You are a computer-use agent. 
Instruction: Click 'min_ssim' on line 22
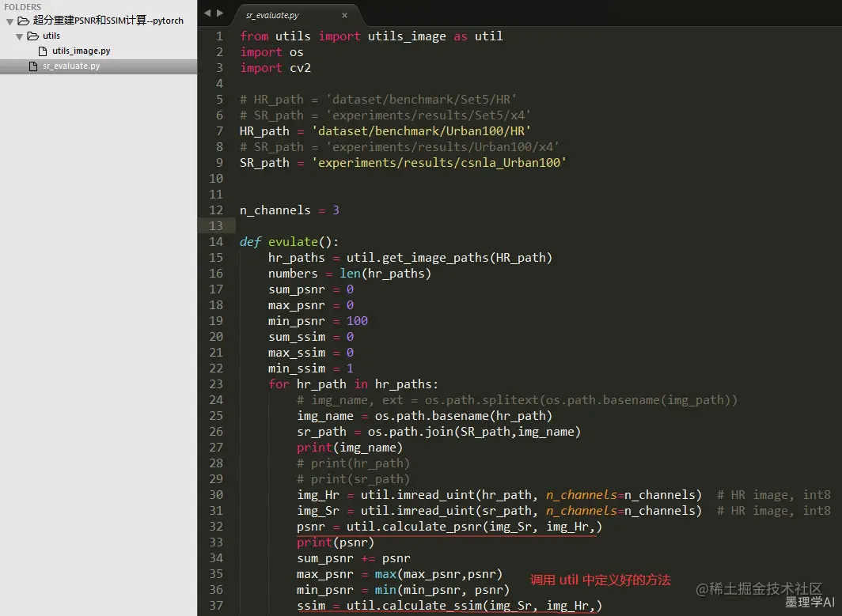click(297, 368)
